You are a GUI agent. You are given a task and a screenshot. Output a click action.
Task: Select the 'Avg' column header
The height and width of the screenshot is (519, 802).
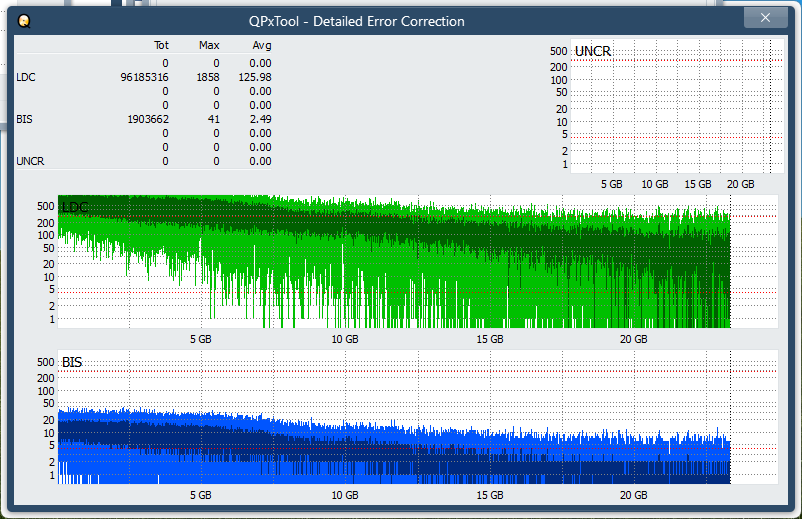[262, 45]
